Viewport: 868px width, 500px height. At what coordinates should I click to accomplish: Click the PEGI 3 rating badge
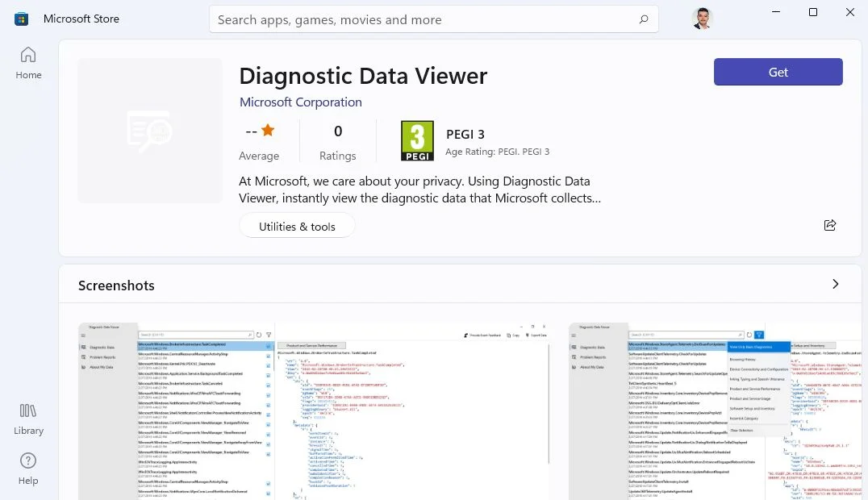click(417, 140)
